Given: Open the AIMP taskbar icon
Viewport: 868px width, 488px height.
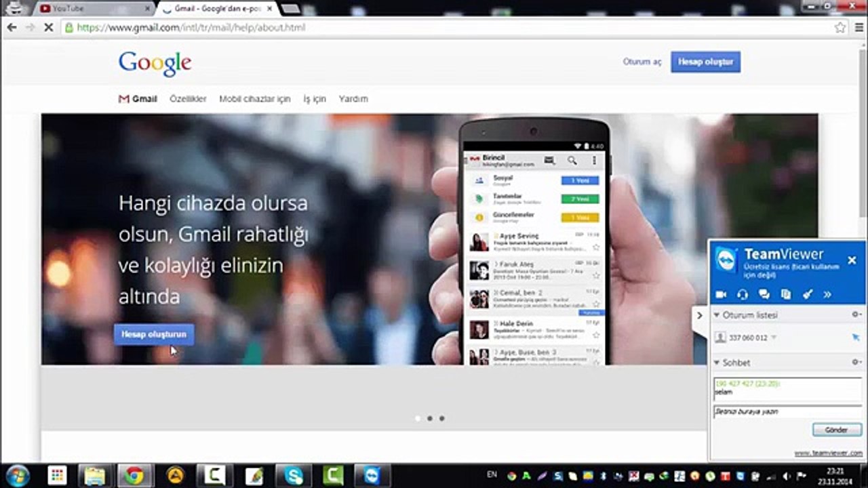Looking at the screenshot, I should tap(176, 476).
